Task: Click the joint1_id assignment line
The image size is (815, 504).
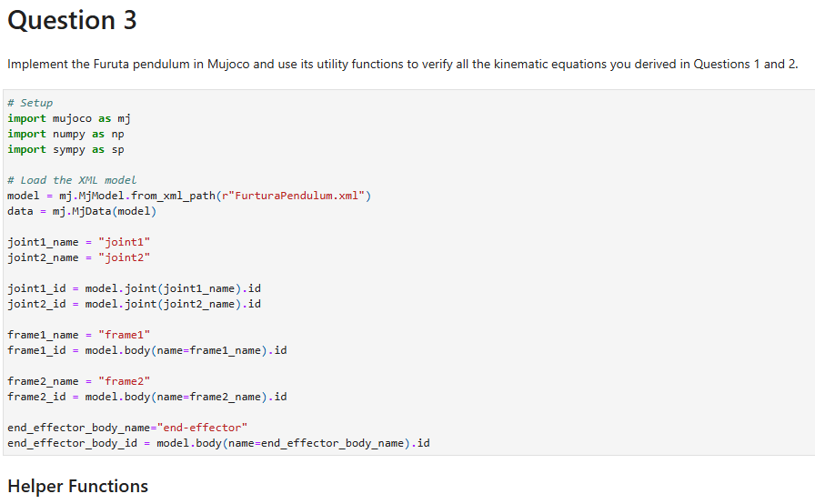Action: click(x=134, y=289)
